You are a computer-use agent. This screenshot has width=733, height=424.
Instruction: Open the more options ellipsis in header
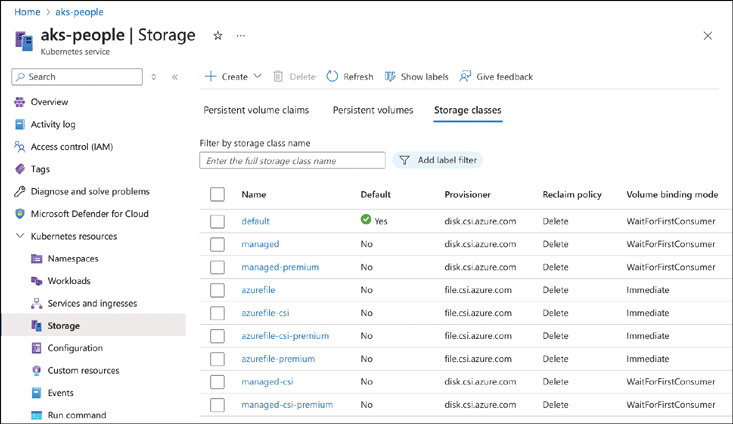[x=241, y=35]
